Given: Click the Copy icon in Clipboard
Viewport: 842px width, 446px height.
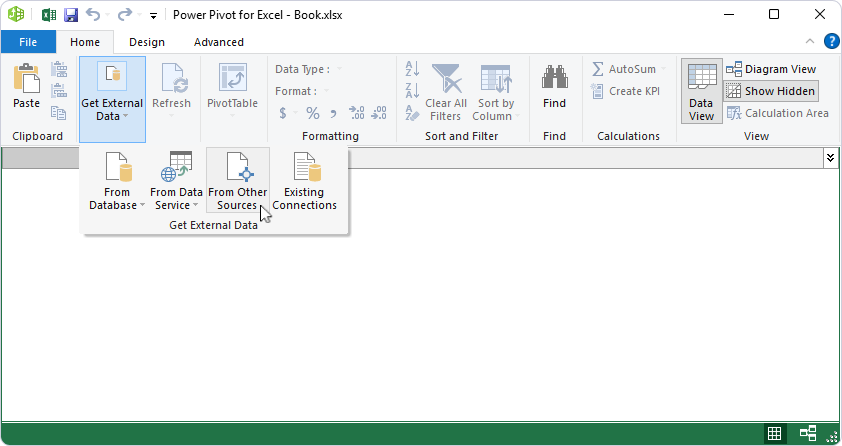Looking at the screenshot, I should pos(59,112).
